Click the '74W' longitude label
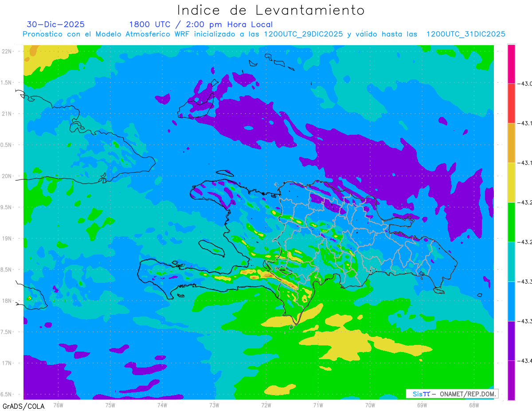Viewport: 532px width, 411px height. coord(162,405)
